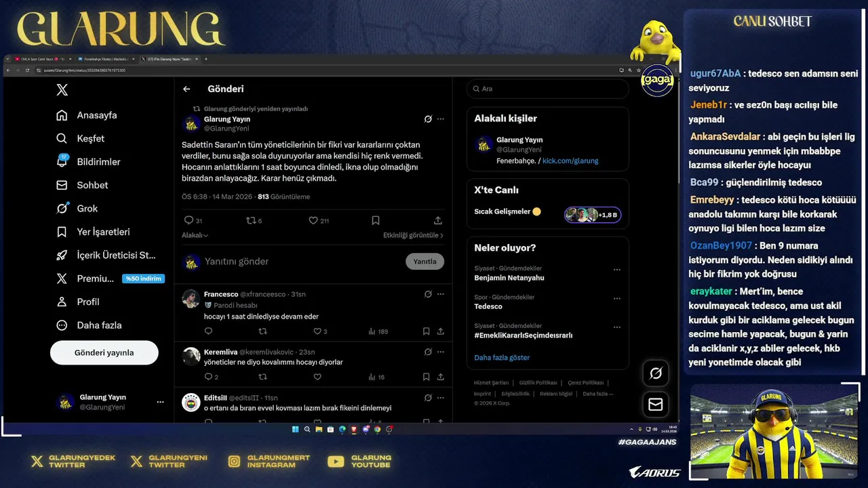Screen dimensions: 868x488
Task: Open kick.com/glarung link
Action: click(x=570, y=161)
